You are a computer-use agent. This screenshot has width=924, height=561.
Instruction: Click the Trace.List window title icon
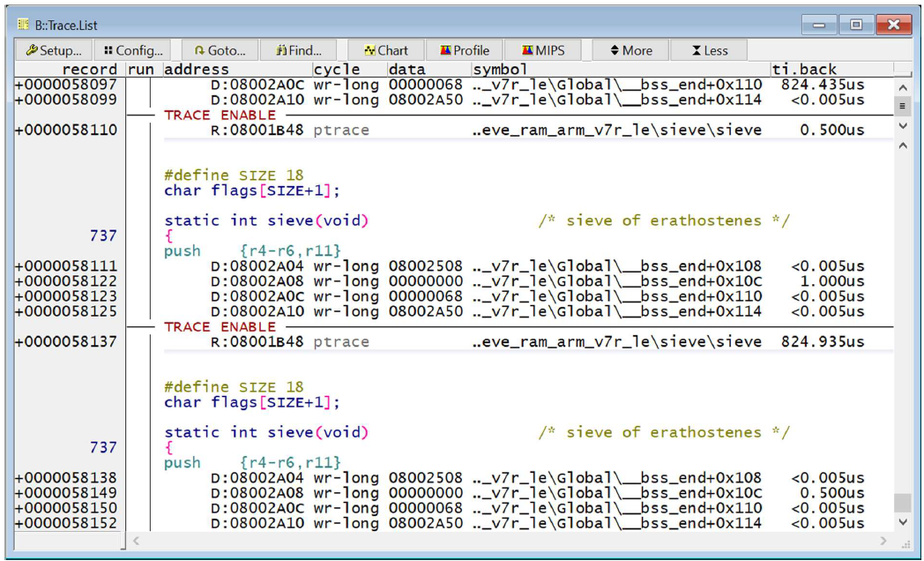coord(24,26)
